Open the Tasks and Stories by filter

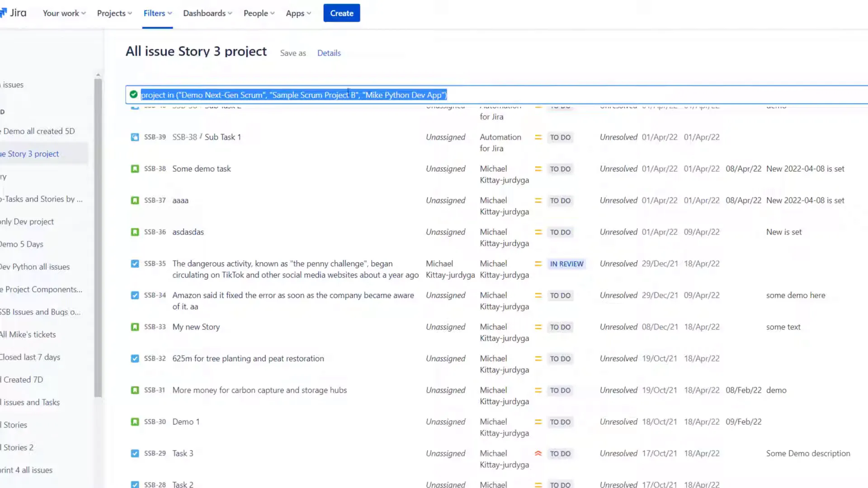[x=42, y=199]
